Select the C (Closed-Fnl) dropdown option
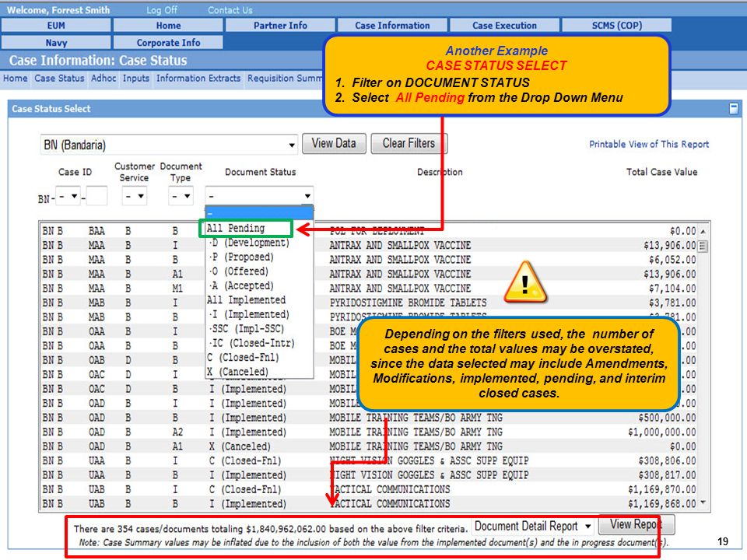Screen dimensions: 747x560 pos(259,357)
